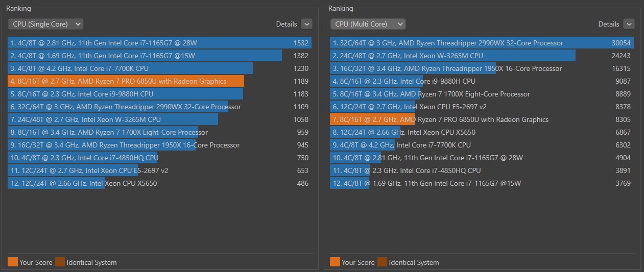
Task: Select single core row Ryzen 7 1700X
Action: (x=159, y=132)
